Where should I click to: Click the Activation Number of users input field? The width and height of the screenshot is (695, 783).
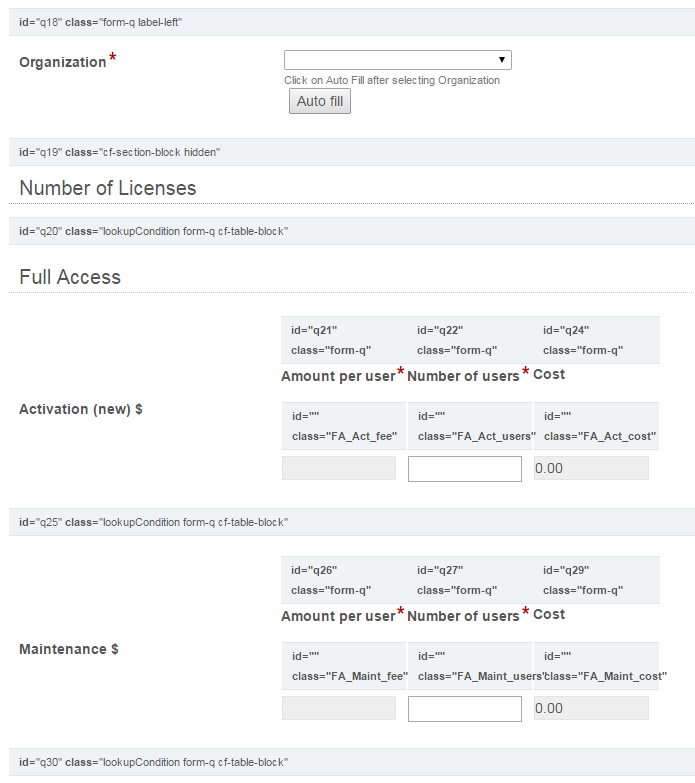[x=465, y=469]
